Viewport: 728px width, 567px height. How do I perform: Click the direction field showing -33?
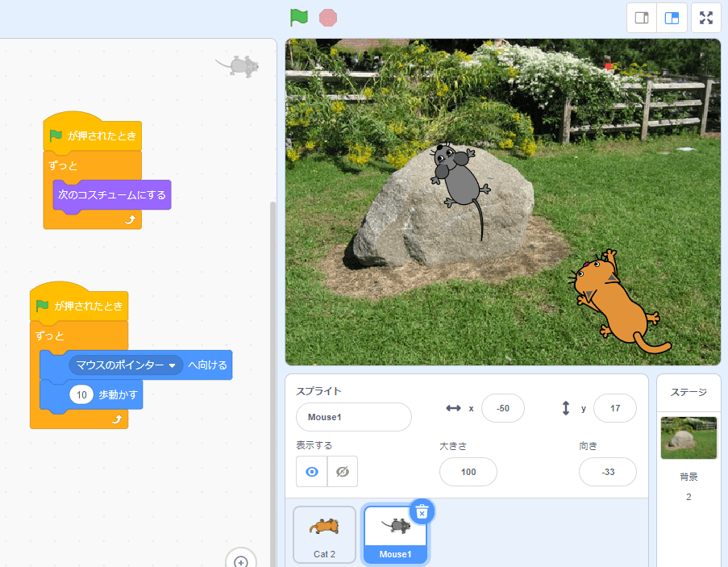point(608,472)
